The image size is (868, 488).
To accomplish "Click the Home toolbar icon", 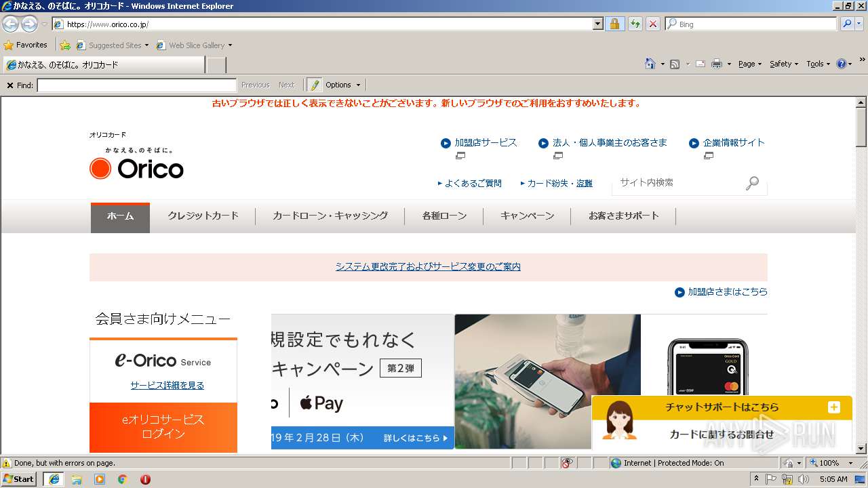I will click(x=650, y=64).
